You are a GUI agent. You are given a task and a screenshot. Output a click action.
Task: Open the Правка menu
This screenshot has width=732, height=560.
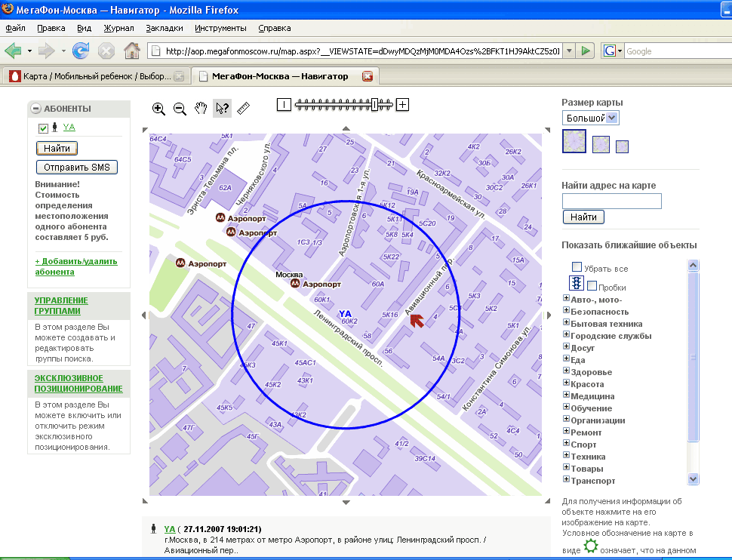(51, 28)
